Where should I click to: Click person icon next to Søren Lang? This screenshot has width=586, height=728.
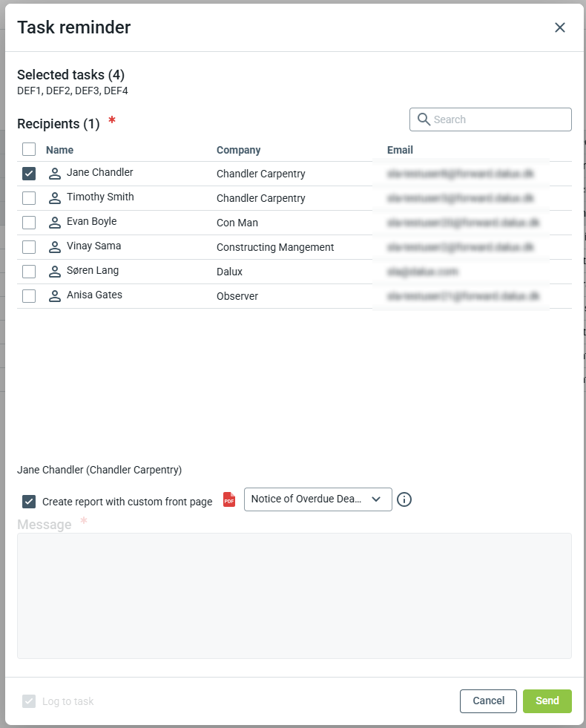pyautogui.click(x=54, y=272)
